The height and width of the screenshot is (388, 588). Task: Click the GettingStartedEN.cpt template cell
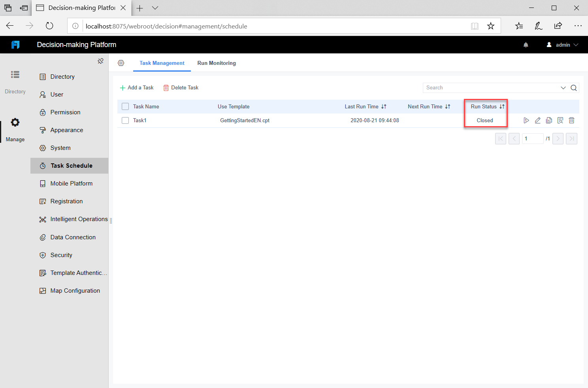[245, 120]
